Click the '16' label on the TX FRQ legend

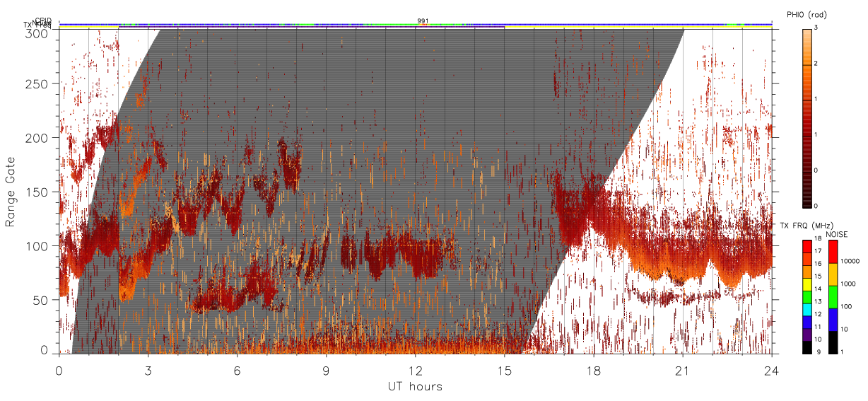[x=818, y=264]
